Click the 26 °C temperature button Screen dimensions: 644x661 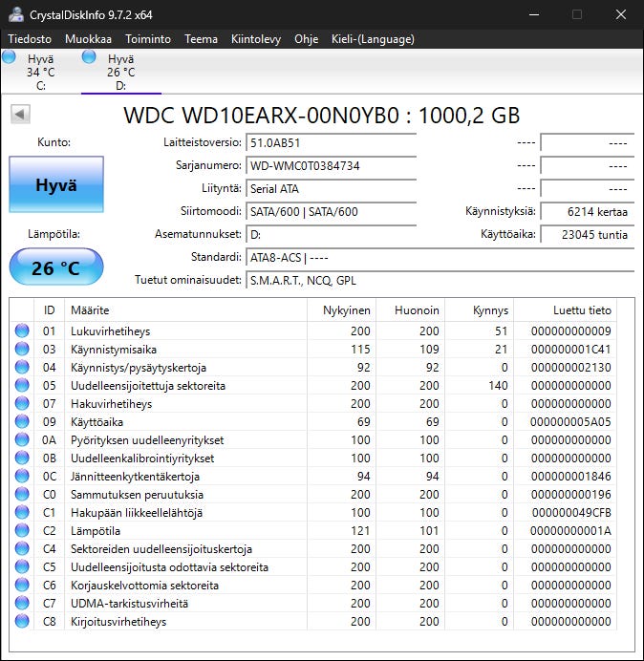(55, 267)
